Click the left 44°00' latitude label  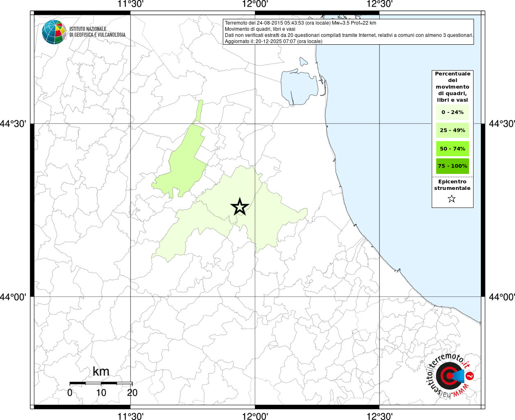point(14,297)
